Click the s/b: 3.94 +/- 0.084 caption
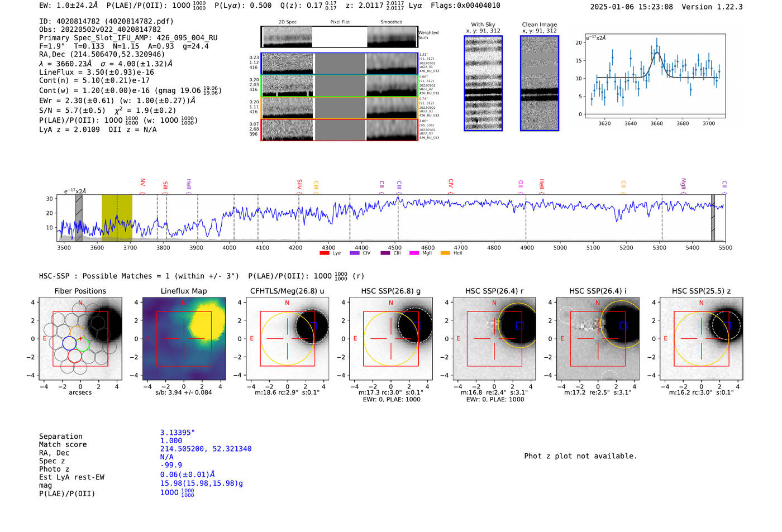Image resolution: width=782 pixels, height=532 pixels. point(184,392)
